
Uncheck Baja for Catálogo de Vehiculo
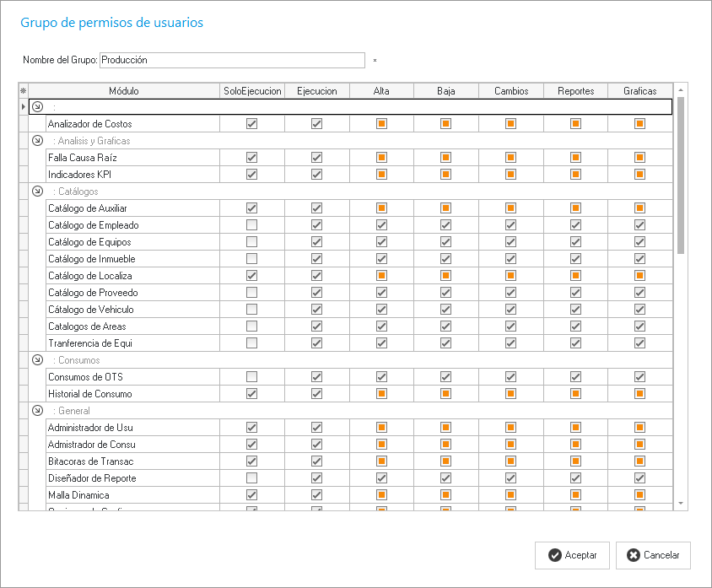click(445, 310)
